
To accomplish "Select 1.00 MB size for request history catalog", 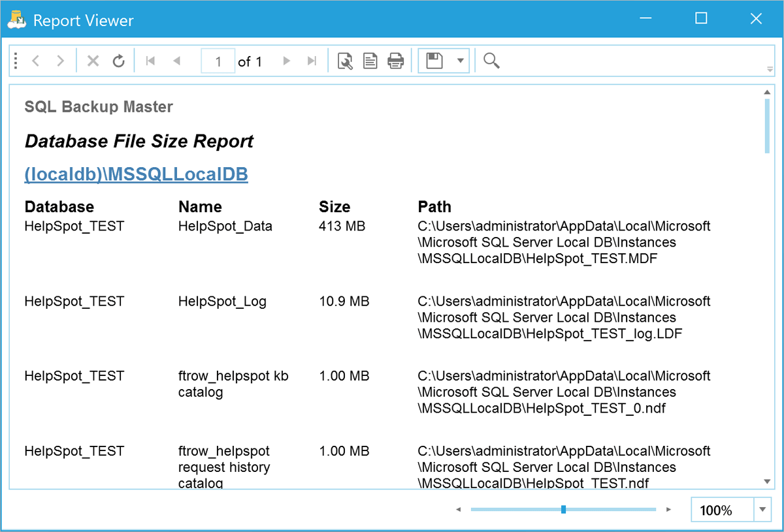I will [344, 452].
